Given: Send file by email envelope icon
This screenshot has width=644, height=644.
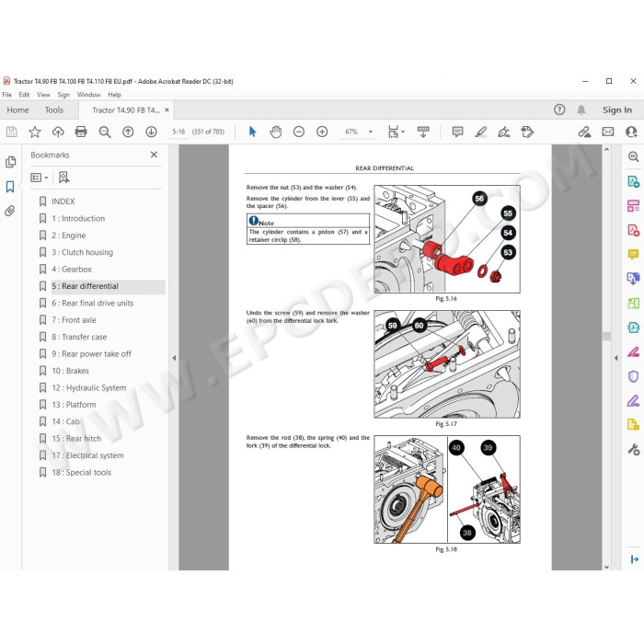Looking at the screenshot, I should pos(608,132).
